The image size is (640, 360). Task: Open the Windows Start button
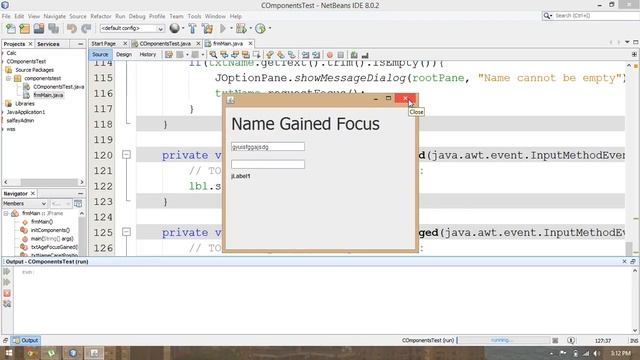9,353
